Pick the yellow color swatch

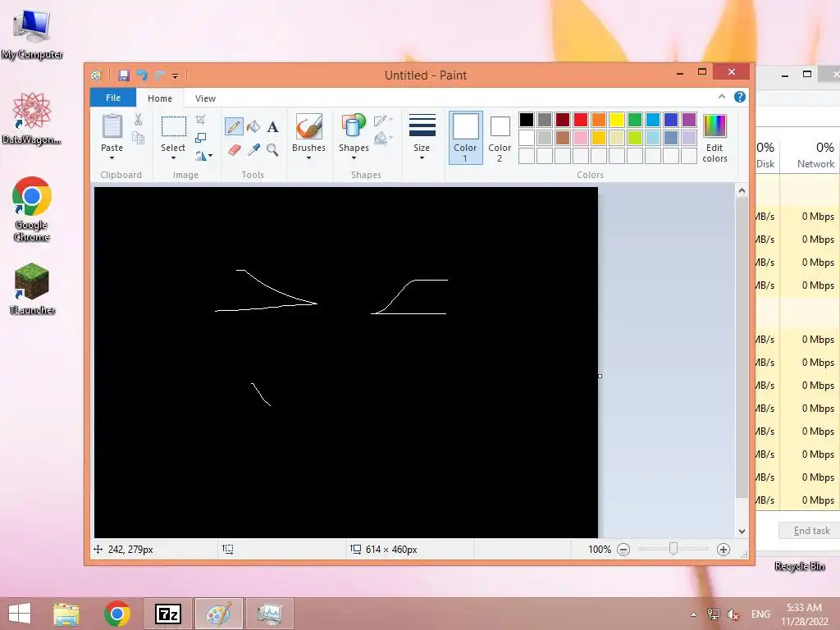(x=617, y=120)
